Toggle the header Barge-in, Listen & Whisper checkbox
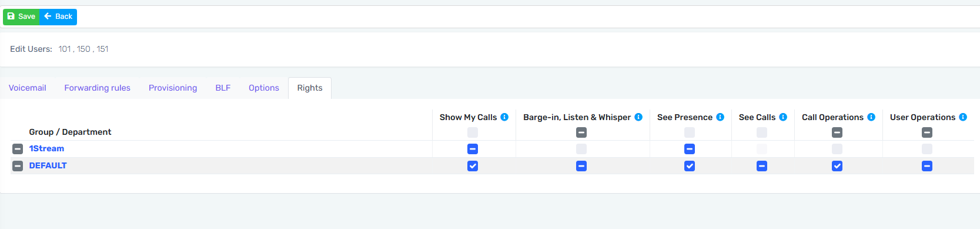 581,132
